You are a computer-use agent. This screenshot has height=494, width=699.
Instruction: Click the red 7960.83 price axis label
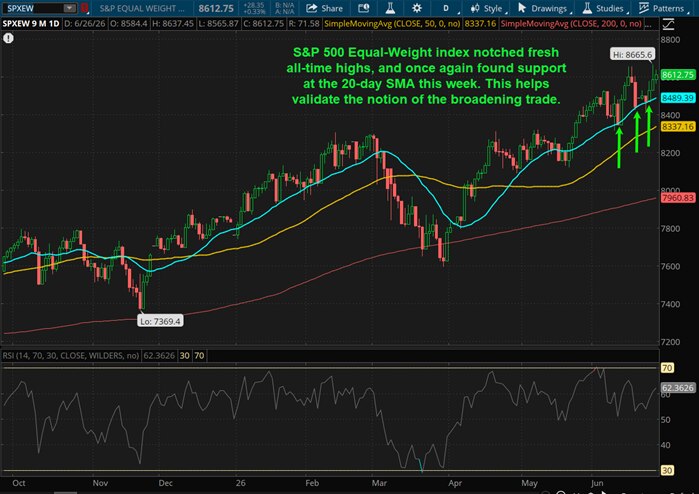pyautogui.click(x=678, y=198)
